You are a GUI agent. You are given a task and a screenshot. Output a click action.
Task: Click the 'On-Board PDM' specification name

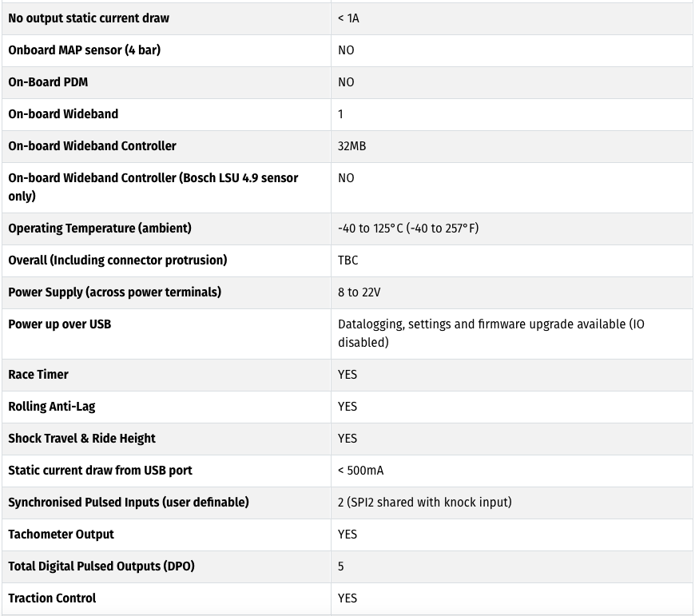pos(48,82)
